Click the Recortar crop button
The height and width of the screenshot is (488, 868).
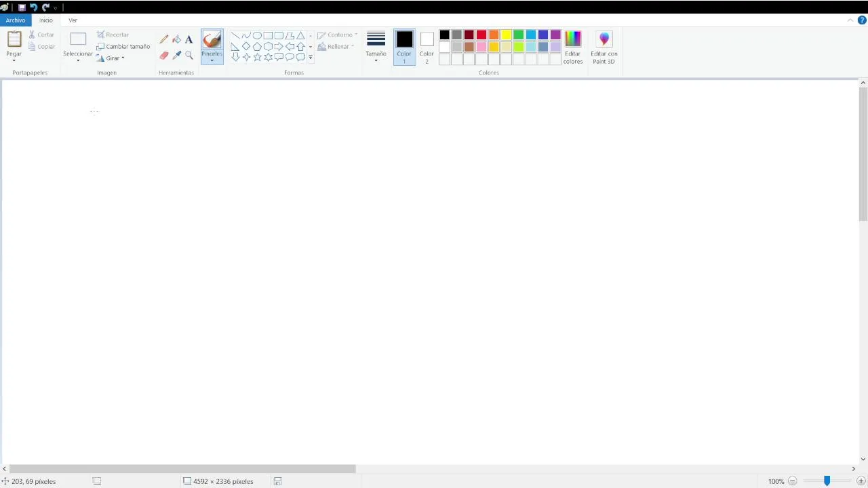click(113, 35)
